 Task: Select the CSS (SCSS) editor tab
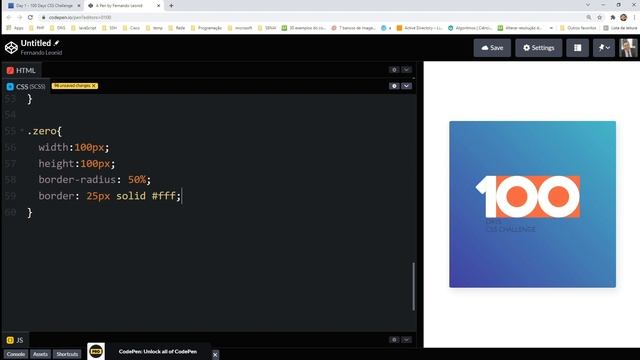26,87
